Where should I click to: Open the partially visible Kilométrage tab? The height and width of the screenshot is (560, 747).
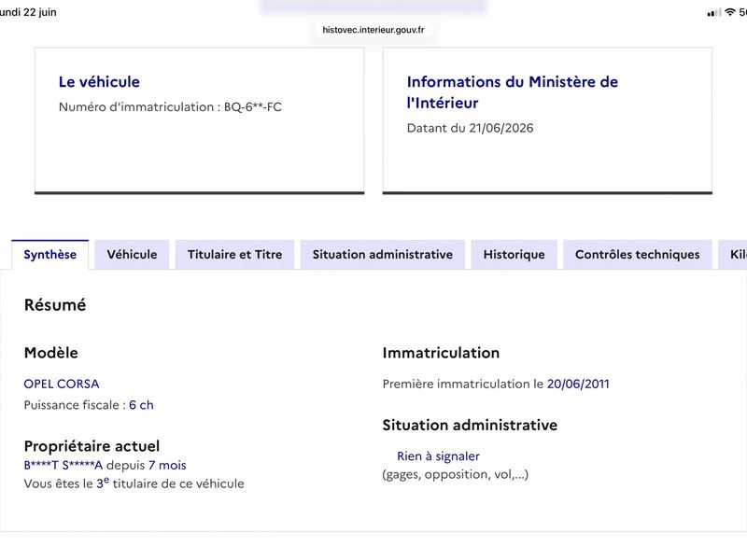[x=733, y=255]
